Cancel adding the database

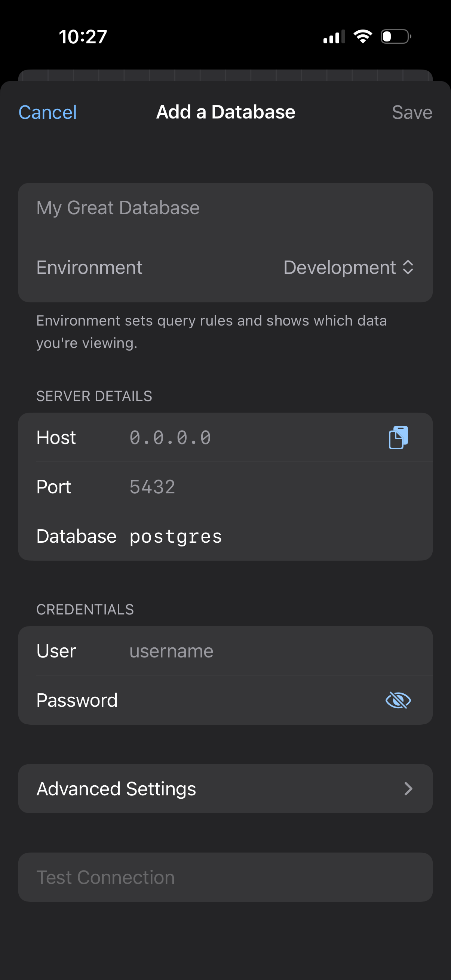coord(47,111)
